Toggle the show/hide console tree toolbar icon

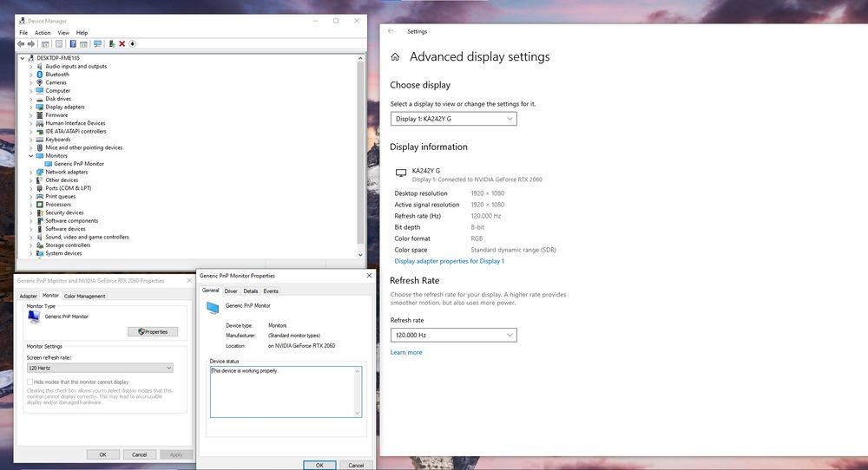coord(45,43)
